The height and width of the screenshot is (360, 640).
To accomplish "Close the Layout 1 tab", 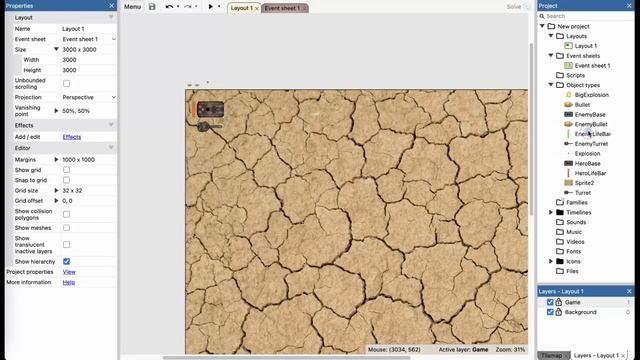I will 257,9.
